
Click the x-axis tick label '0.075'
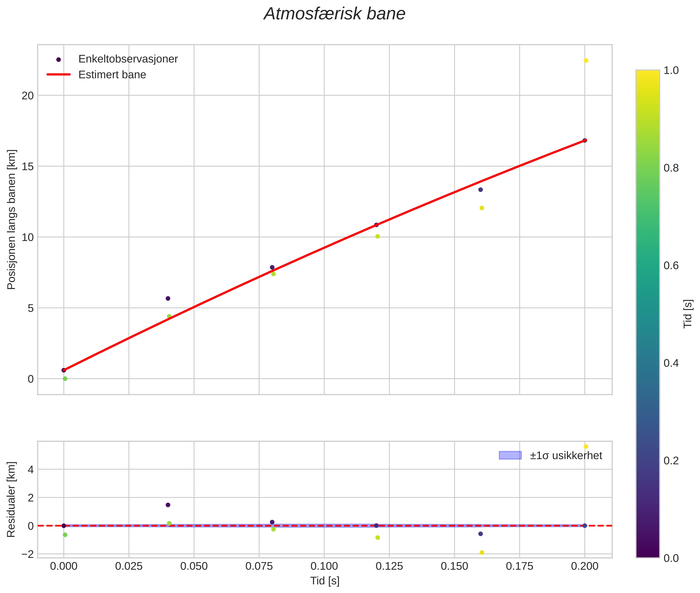pyautogui.click(x=259, y=566)
